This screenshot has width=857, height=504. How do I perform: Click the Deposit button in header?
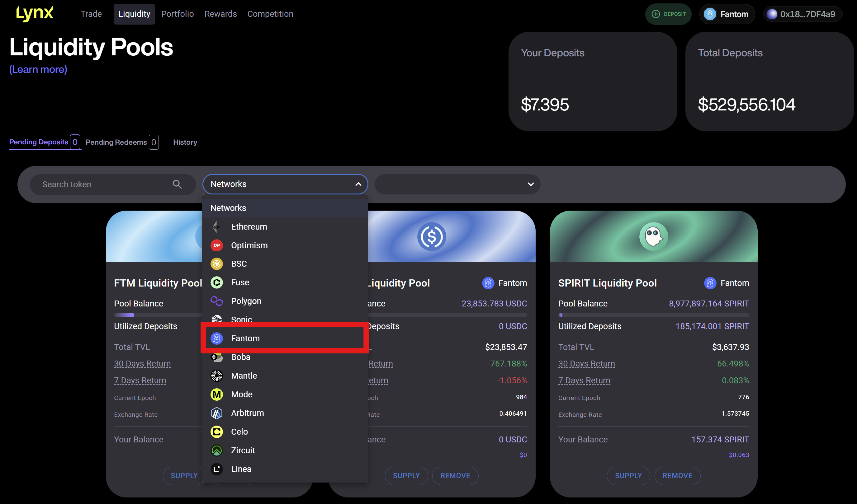pyautogui.click(x=668, y=14)
